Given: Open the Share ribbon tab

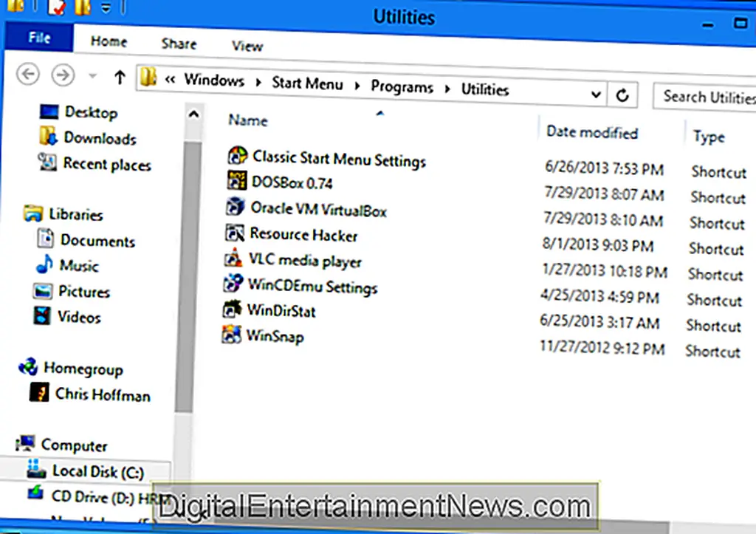Looking at the screenshot, I should click(179, 44).
